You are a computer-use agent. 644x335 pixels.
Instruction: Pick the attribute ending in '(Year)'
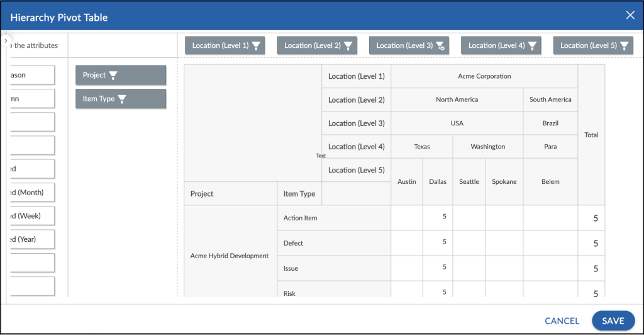tap(33, 239)
